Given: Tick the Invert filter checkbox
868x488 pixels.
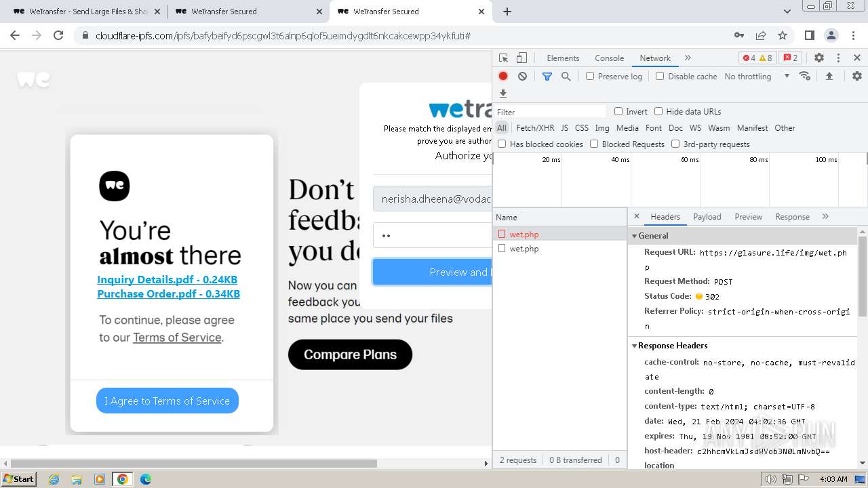Looking at the screenshot, I should pos(618,111).
